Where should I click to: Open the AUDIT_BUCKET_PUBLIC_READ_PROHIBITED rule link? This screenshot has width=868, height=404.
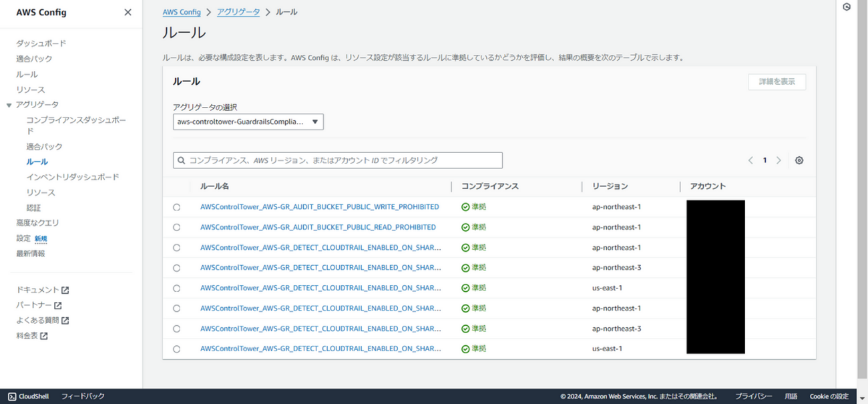pyautogui.click(x=318, y=227)
